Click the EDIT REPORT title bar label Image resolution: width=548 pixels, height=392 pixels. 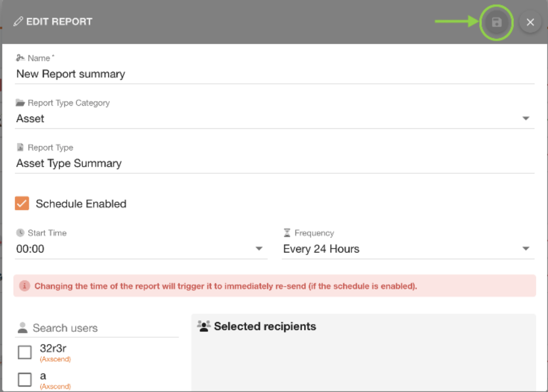(x=59, y=21)
